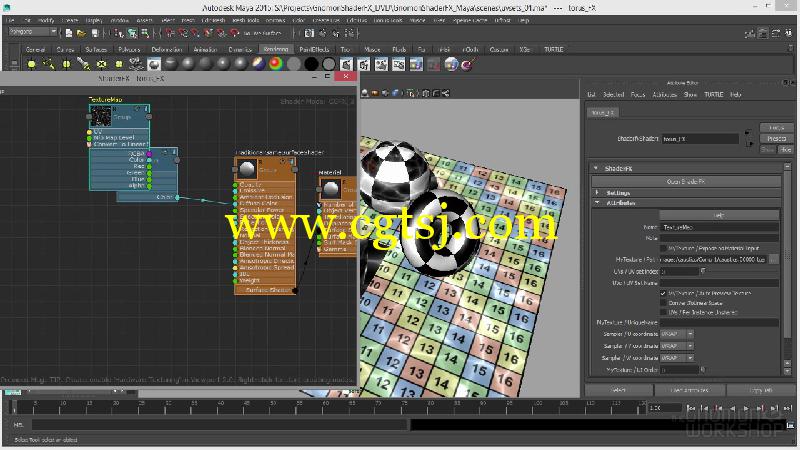The width and height of the screenshot is (800, 450).
Task: Click the Open ShaderFX button
Action: coord(686,181)
